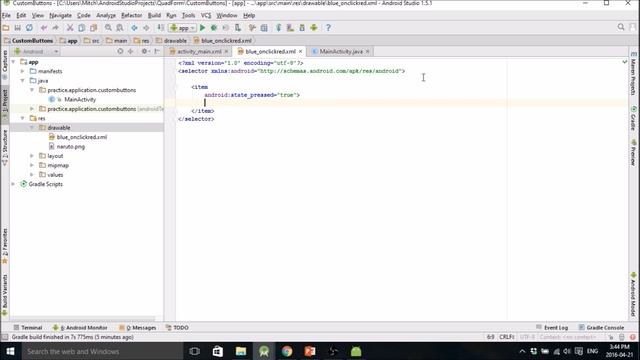Click the Find magnifier icon
The height and width of the screenshot is (360, 640).
click(x=108, y=28)
